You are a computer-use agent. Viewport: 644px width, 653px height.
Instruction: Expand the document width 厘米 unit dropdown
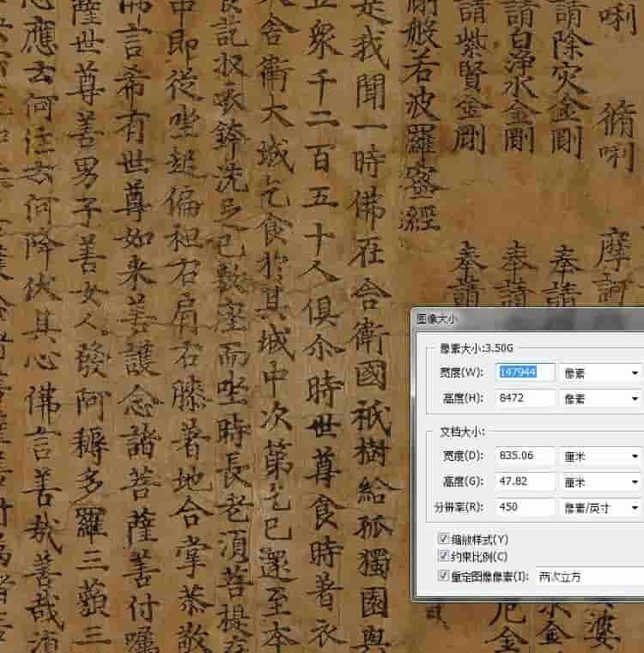point(601,456)
